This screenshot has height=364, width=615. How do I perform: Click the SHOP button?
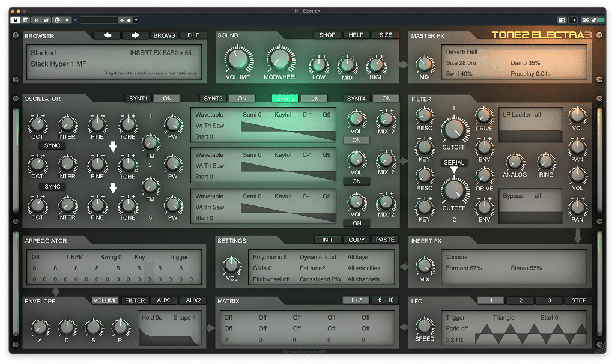pyautogui.click(x=327, y=35)
